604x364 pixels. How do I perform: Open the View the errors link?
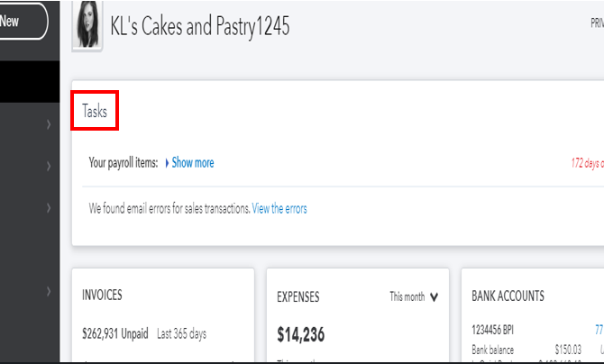pyautogui.click(x=279, y=208)
